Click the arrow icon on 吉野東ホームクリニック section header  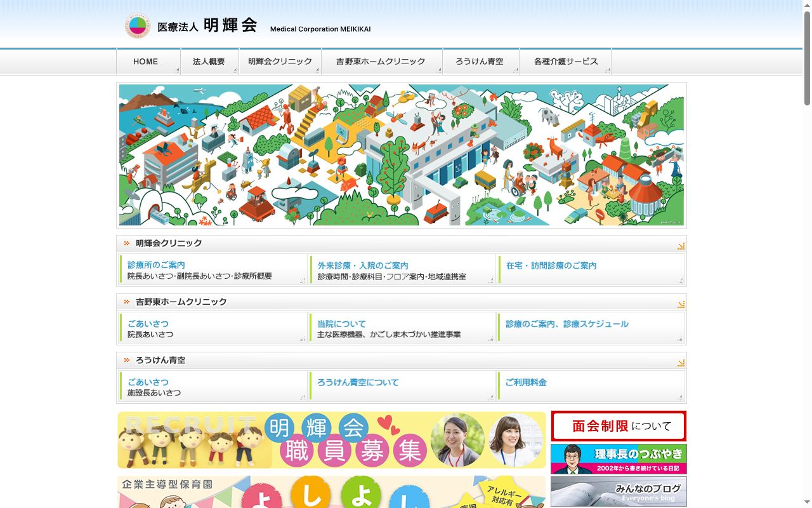(681, 304)
